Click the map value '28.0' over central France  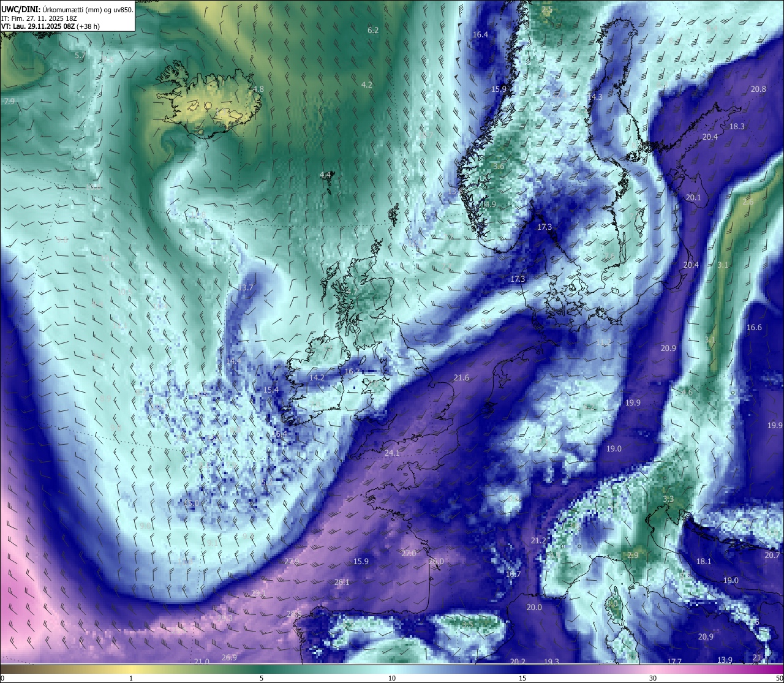[x=436, y=561]
